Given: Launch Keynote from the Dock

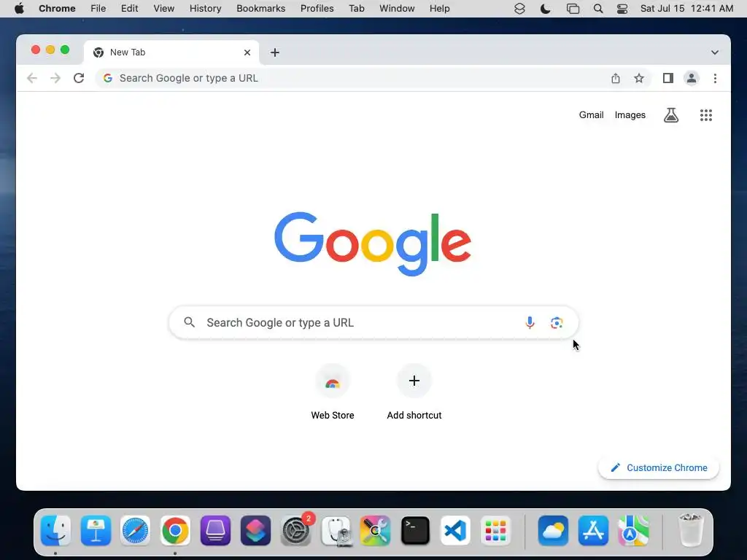Looking at the screenshot, I should (96, 530).
